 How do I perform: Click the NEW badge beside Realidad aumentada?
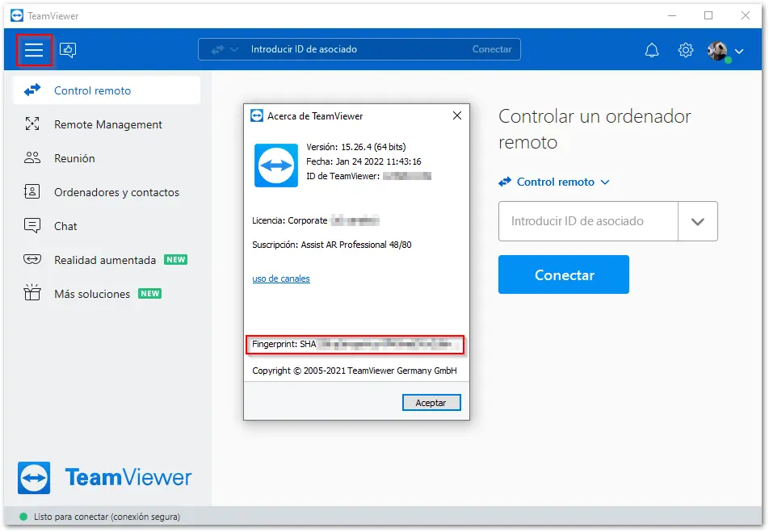pos(175,259)
